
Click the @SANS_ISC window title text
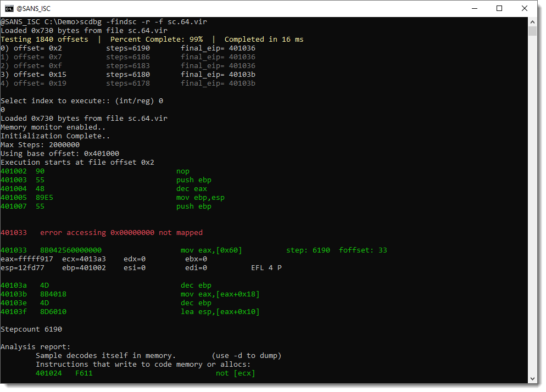[35, 9]
